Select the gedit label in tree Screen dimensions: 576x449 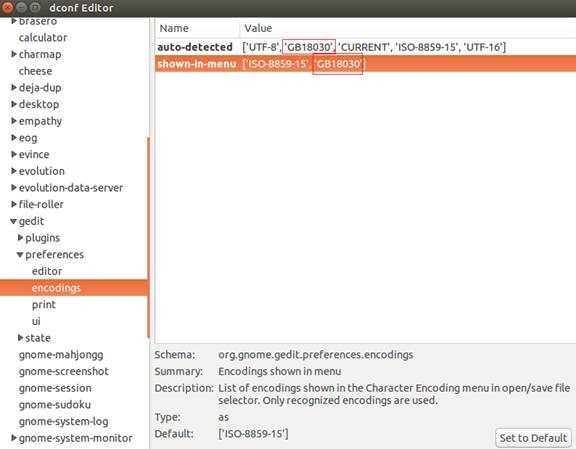(31, 221)
